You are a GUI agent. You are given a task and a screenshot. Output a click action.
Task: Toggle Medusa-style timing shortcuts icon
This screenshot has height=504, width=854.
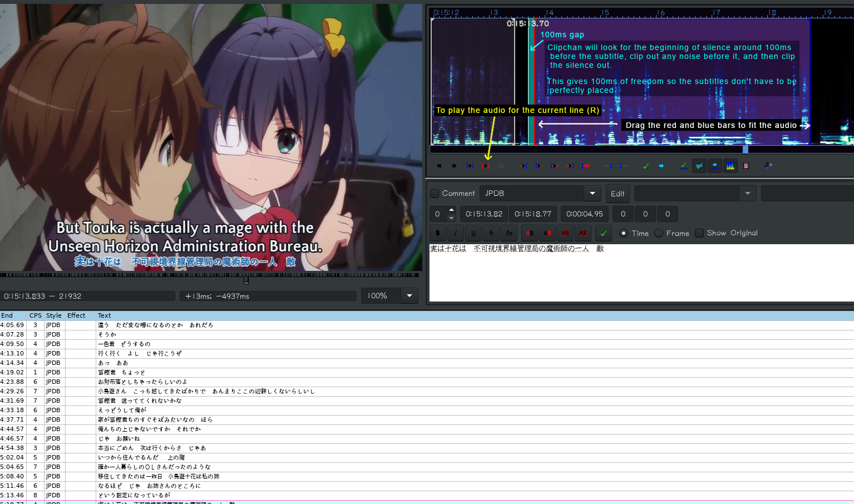pyautogui.click(x=746, y=166)
